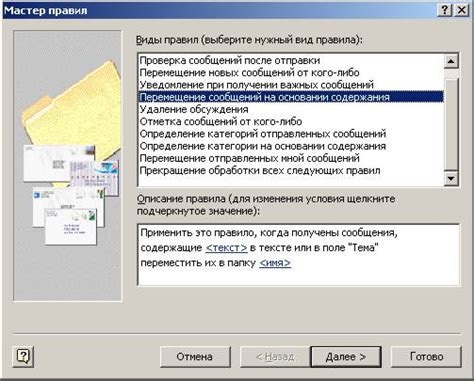Click the rule list scroll up arrow
The image size is (474, 381).
click(451, 61)
